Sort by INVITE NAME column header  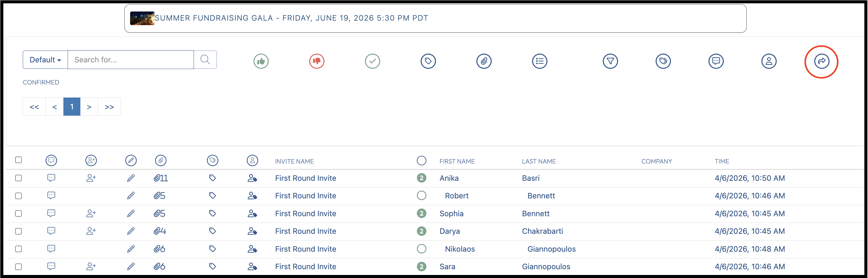click(294, 161)
